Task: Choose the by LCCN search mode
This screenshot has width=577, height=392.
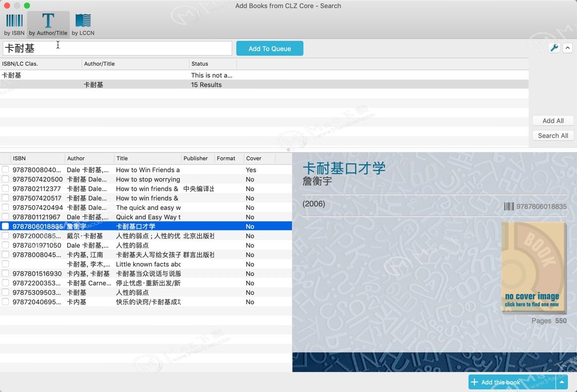Action: [83, 25]
